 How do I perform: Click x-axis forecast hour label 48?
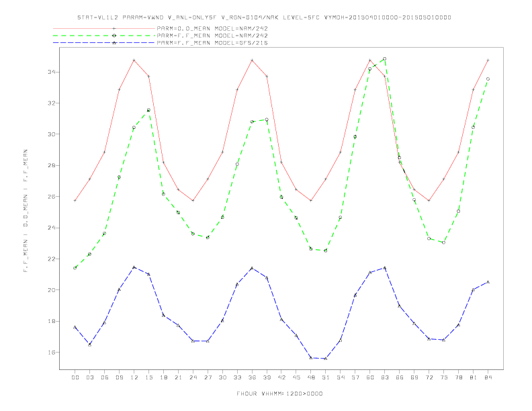point(311,377)
